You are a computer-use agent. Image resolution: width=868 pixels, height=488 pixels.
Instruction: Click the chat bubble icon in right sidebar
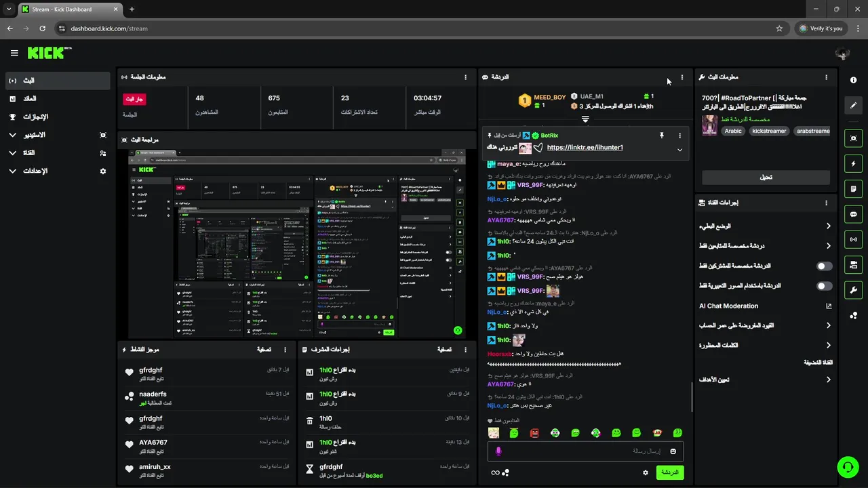point(853,213)
